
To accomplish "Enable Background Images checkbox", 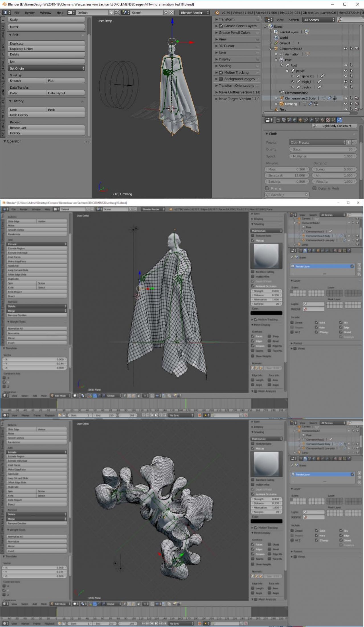I will point(221,79).
